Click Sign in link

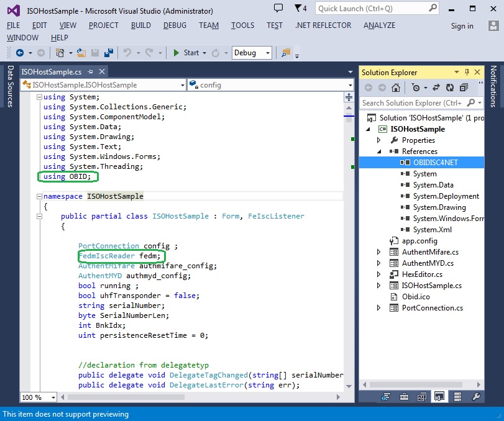tap(462, 26)
